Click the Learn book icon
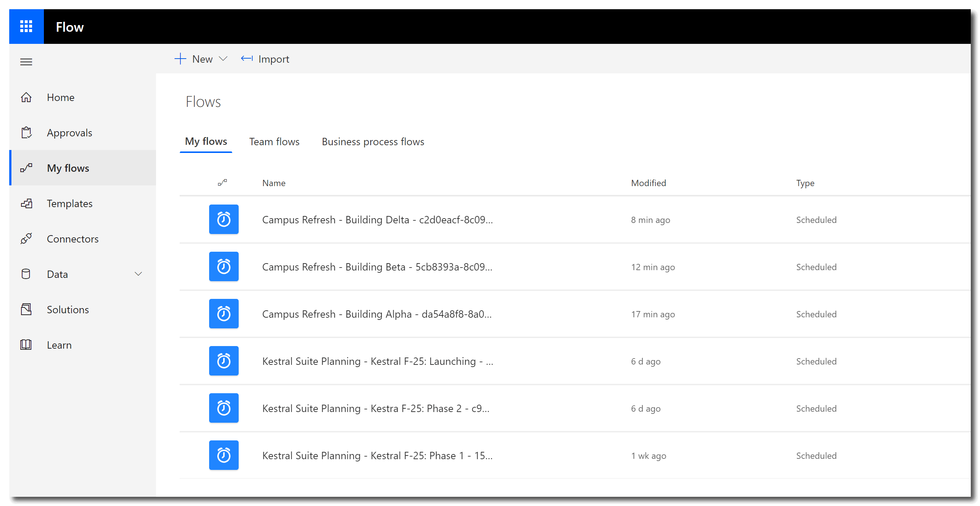This screenshot has height=506, width=980. click(26, 345)
